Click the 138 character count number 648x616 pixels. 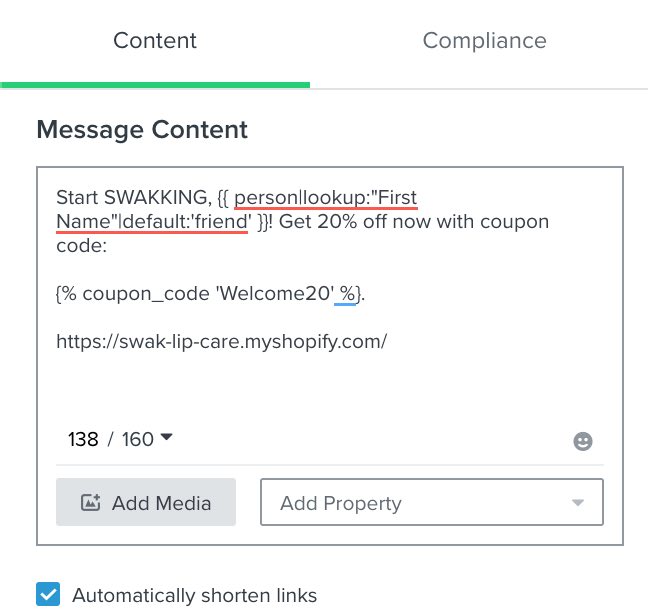[x=83, y=439]
